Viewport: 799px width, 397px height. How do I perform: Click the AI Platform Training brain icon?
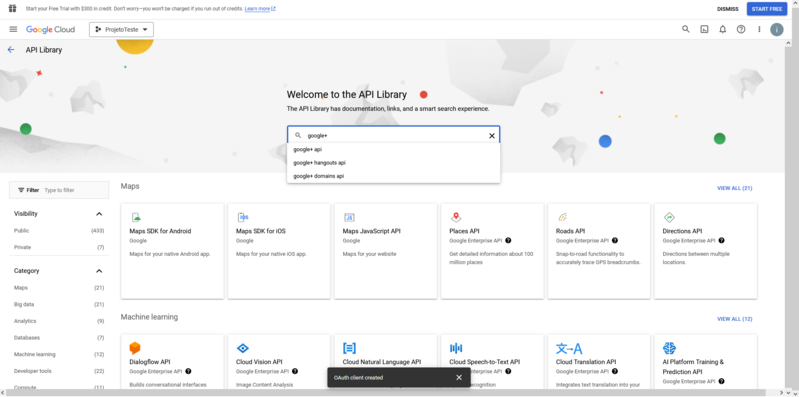click(x=669, y=349)
